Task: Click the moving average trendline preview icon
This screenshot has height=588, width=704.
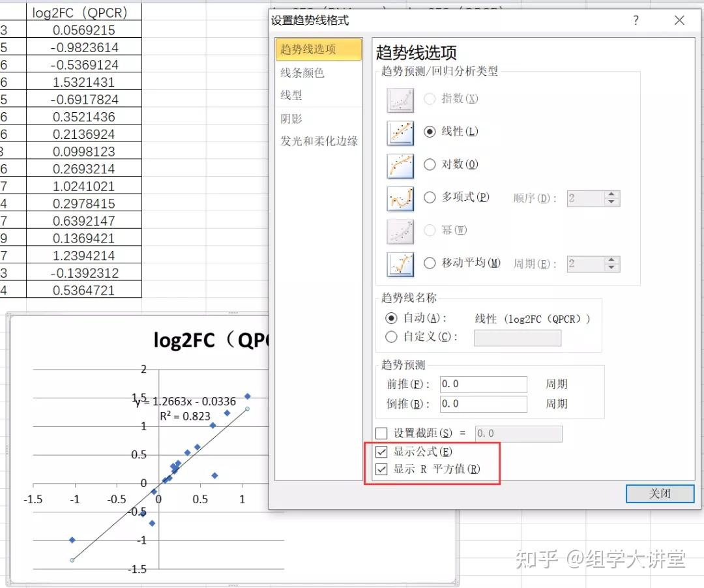Action: [x=400, y=264]
